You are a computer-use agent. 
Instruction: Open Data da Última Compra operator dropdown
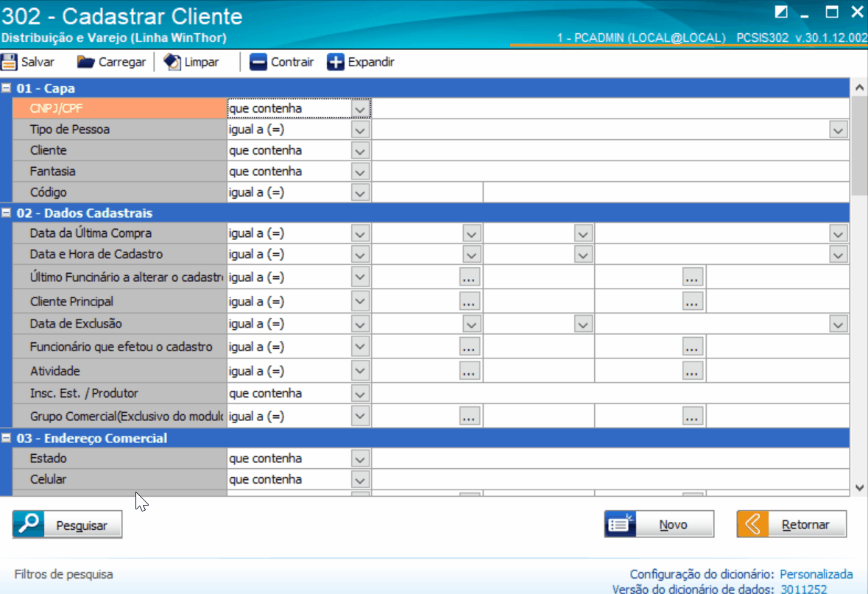[360, 233]
